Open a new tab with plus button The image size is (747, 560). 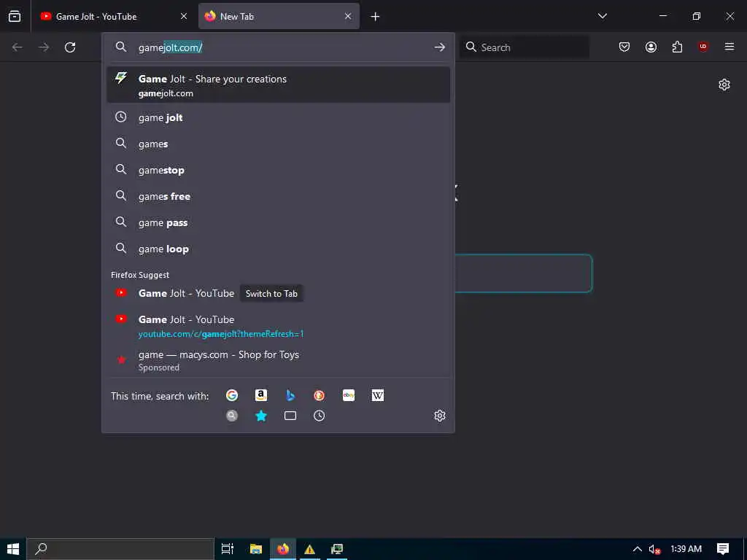click(376, 17)
